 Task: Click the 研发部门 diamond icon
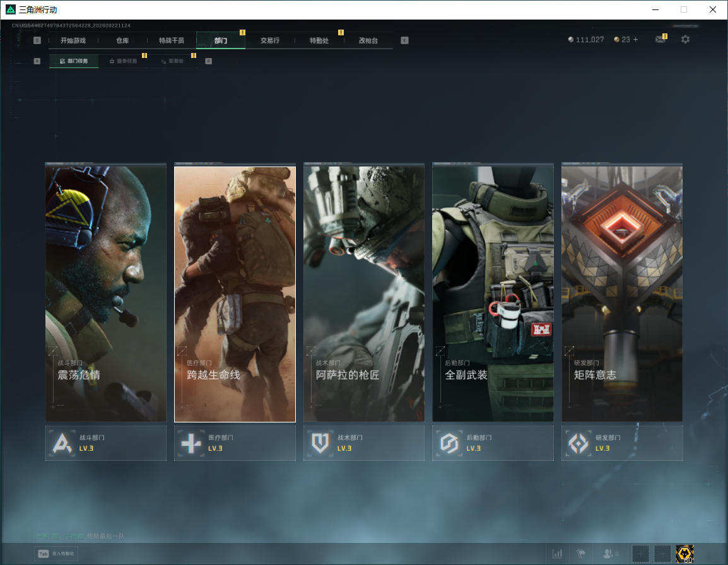(578, 443)
